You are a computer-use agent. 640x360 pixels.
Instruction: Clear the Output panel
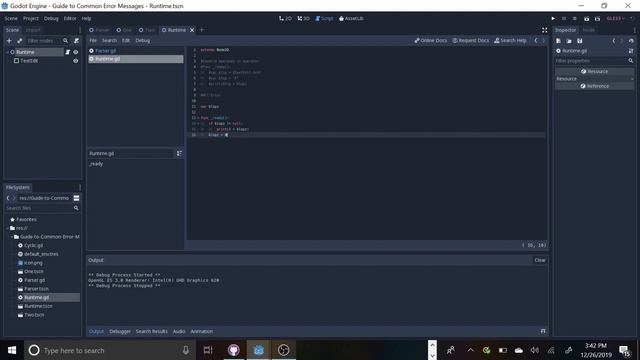[x=540, y=260]
